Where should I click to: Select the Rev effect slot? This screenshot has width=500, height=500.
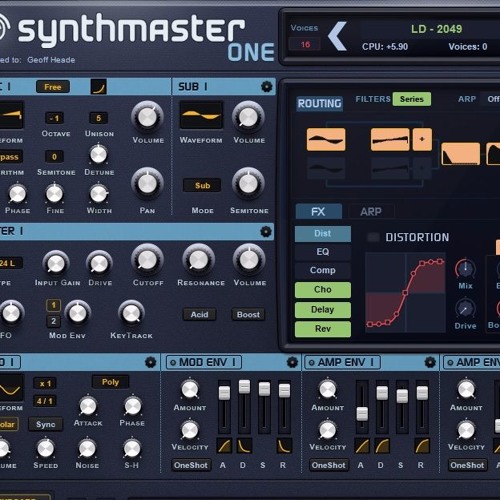[323, 329]
